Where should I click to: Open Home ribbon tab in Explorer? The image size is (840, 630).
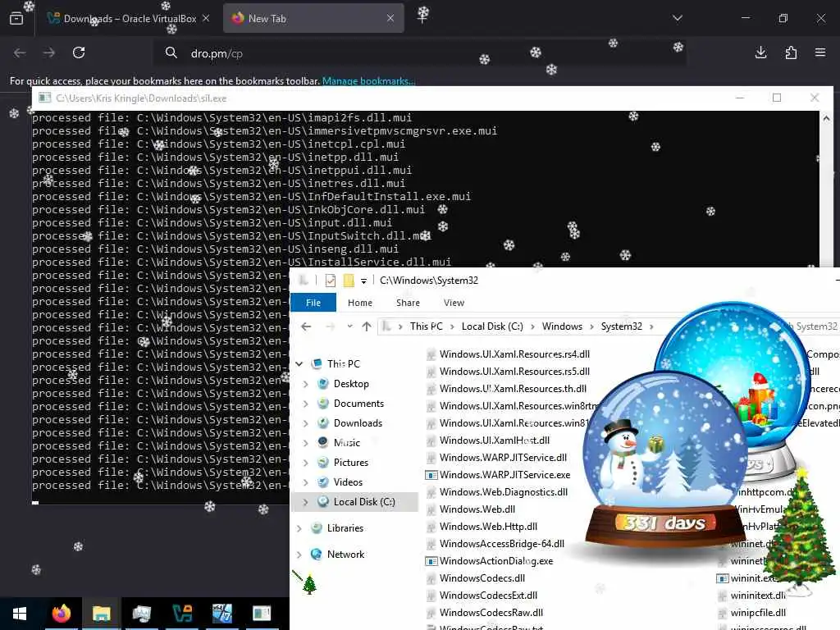tap(359, 303)
